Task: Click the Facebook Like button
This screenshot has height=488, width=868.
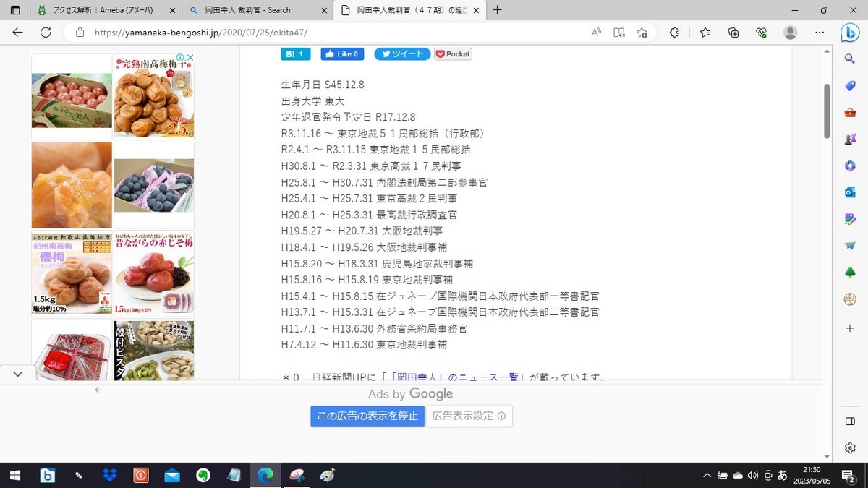Action: [342, 54]
